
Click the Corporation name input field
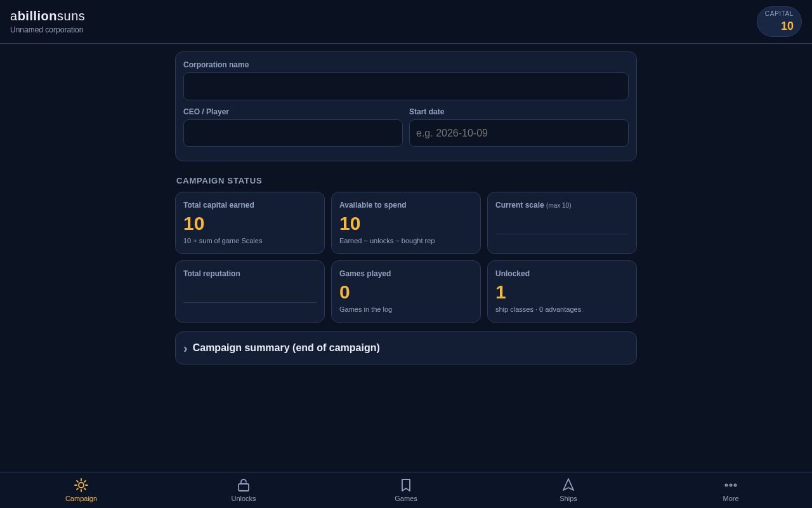[406, 86]
